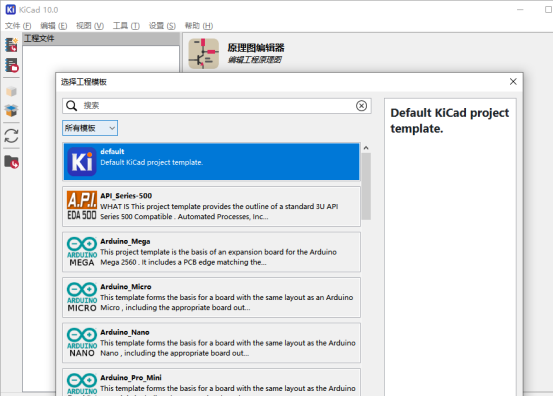Click the Ki logo of default template
The width and height of the screenshot is (554, 396).
(82, 162)
